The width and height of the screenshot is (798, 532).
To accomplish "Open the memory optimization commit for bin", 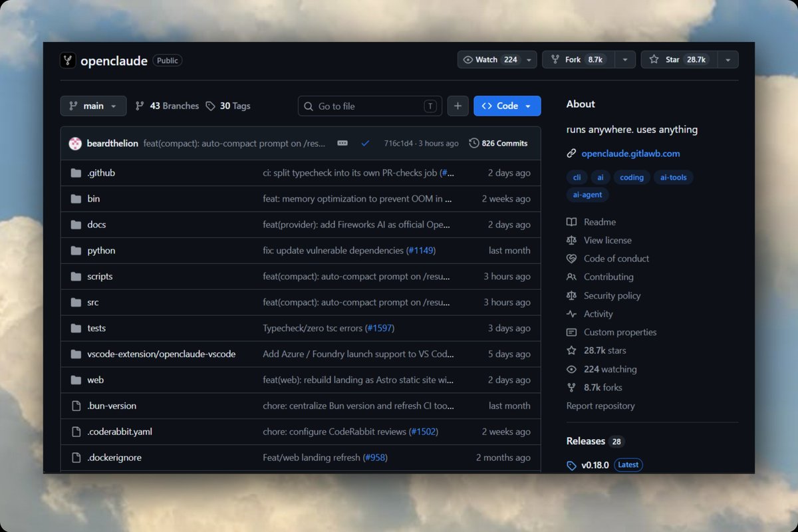I will pyautogui.click(x=357, y=199).
